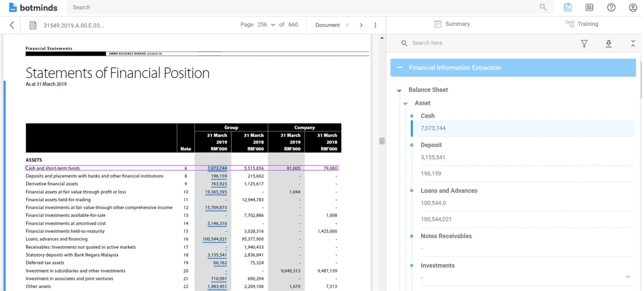Open the three-dot more options menu
This screenshot has width=644, height=291.
click(375, 25)
